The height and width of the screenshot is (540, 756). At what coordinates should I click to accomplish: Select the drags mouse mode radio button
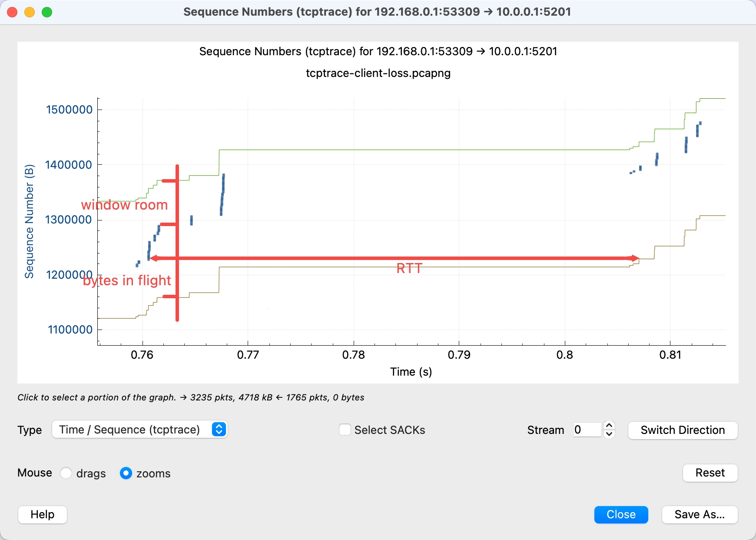[66, 473]
